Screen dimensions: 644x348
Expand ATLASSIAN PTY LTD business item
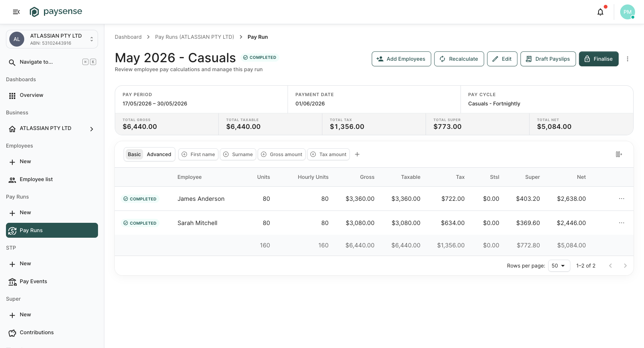tap(52, 129)
